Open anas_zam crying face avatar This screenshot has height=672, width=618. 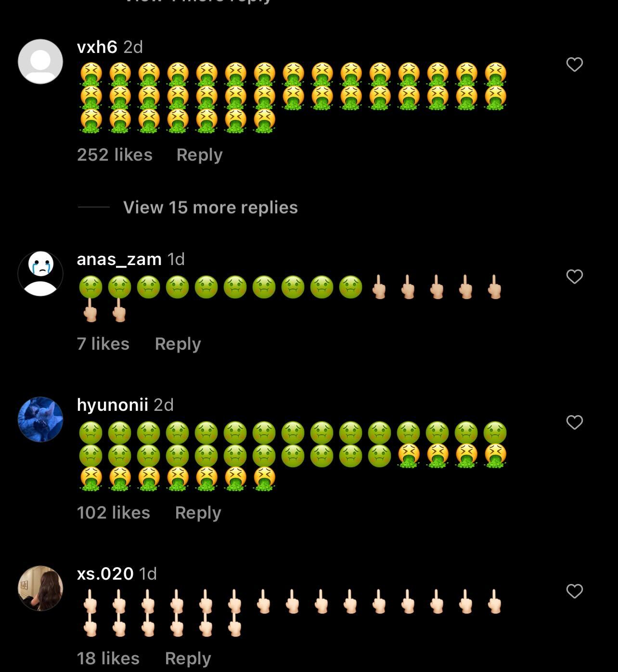coord(40,274)
